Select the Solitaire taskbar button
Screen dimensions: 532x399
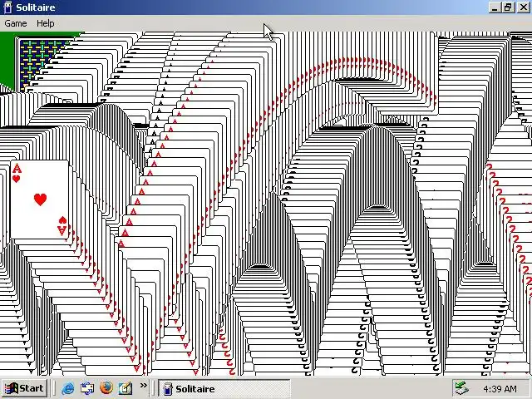(224, 388)
